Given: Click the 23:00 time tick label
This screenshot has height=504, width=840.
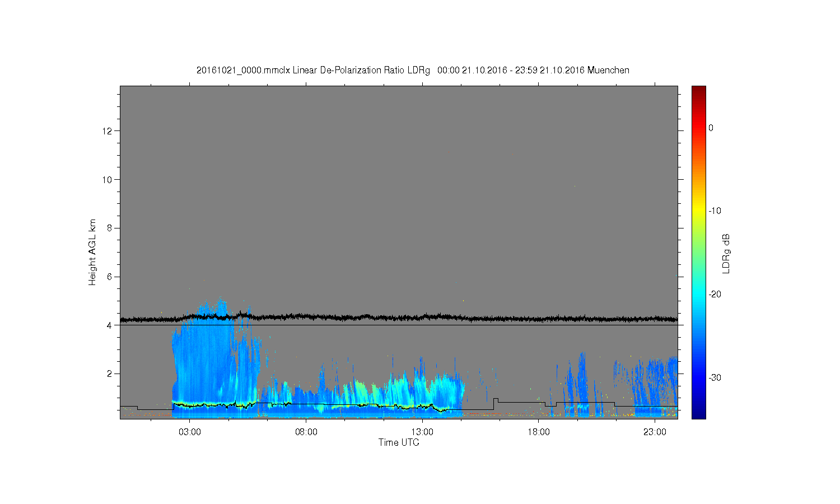Looking at the screenshot, I should click(655, 432).
